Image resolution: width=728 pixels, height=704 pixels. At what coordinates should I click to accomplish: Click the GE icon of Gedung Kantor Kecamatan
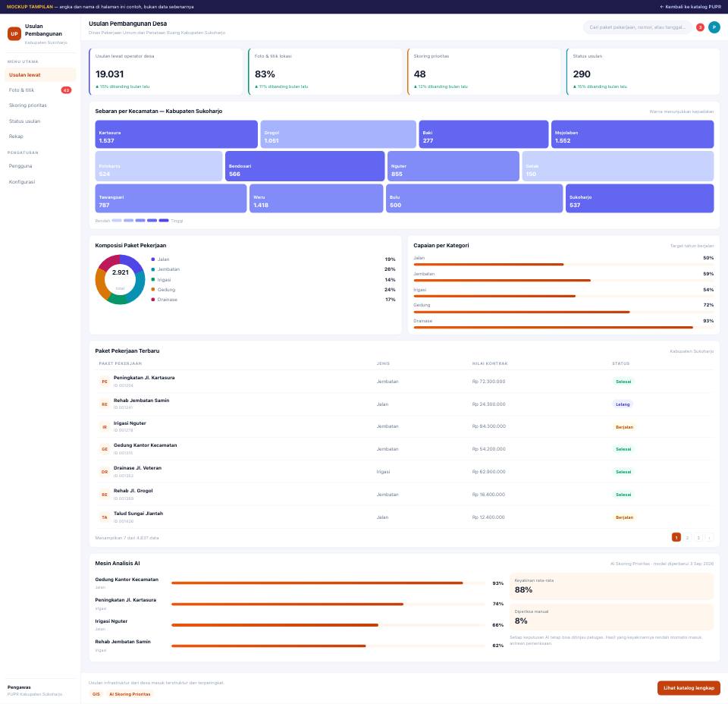(105, 449)
